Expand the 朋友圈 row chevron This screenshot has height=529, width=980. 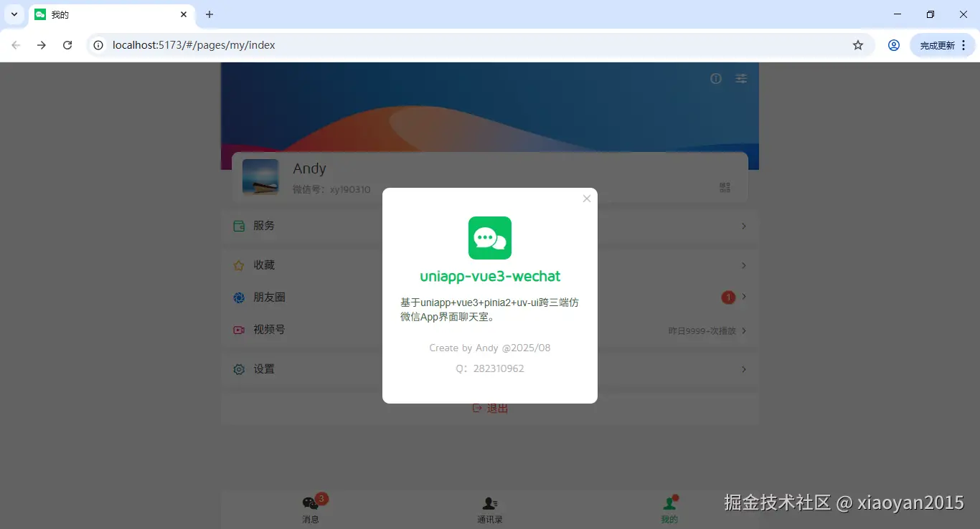[x=744, y=297]
